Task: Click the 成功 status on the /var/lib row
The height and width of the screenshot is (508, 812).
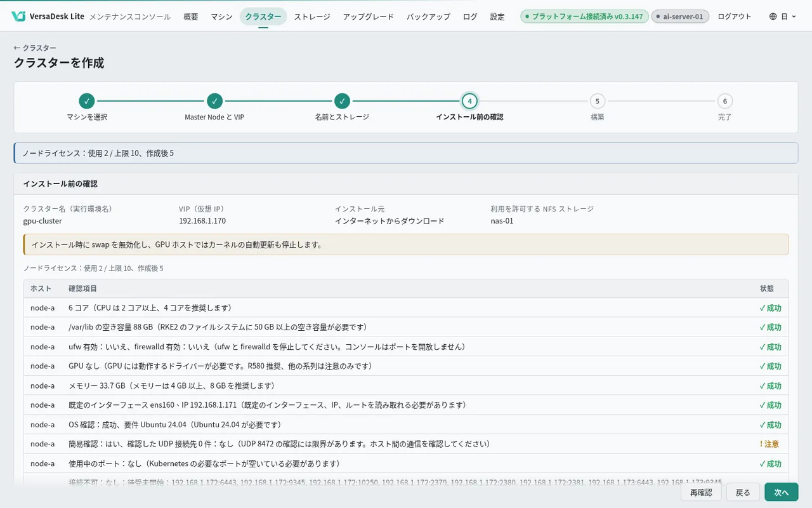Action: pyautogui.click(x=770, y=327)
